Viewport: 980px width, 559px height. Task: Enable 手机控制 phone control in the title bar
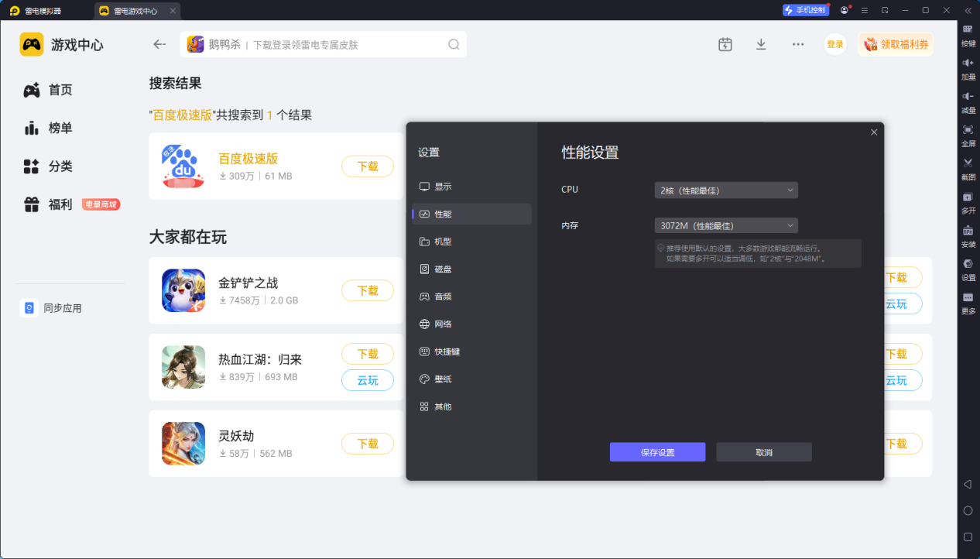point(805,9)
